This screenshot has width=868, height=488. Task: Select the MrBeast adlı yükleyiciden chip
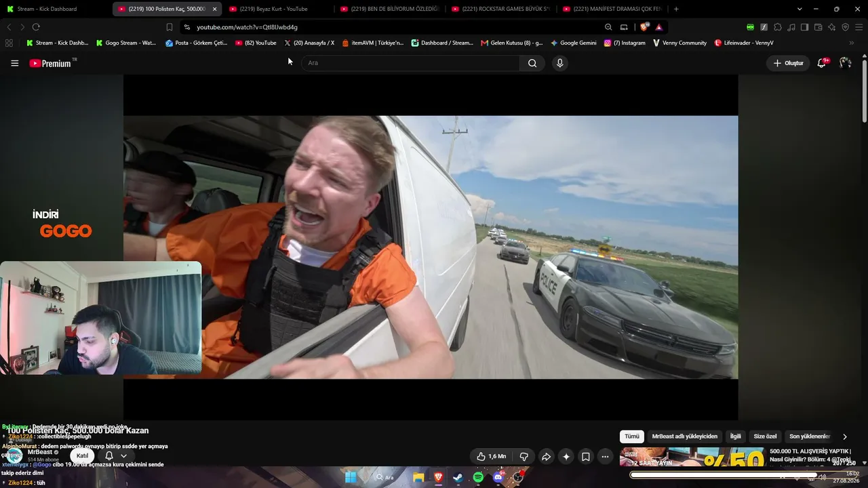(684, 436)
